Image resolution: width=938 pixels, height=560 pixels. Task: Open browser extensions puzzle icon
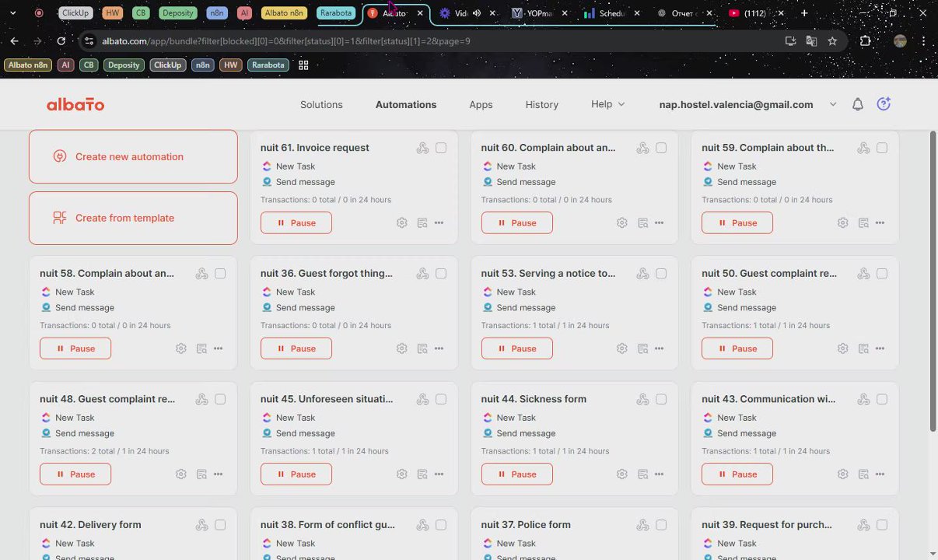tap(865, 40)
